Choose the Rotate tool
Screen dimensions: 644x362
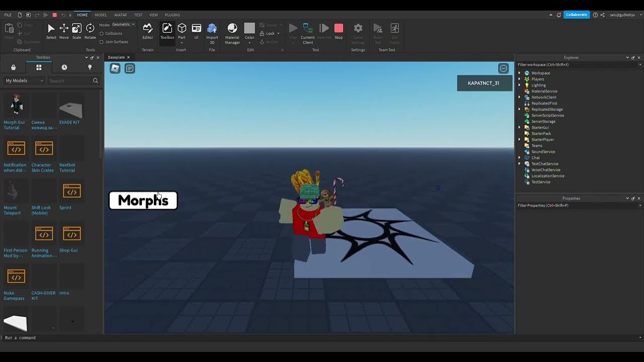point(90,31)
